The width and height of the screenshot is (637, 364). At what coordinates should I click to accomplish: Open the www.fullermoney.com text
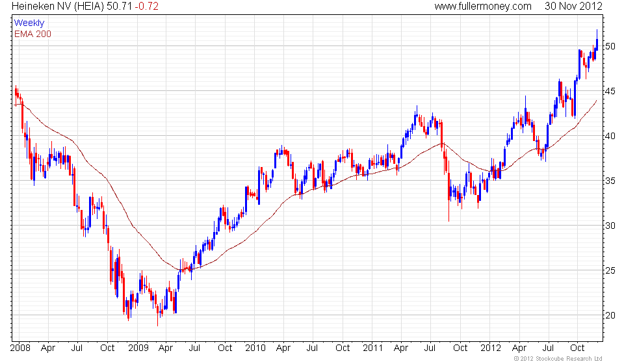pyautogui.click(x=482, y=6)
